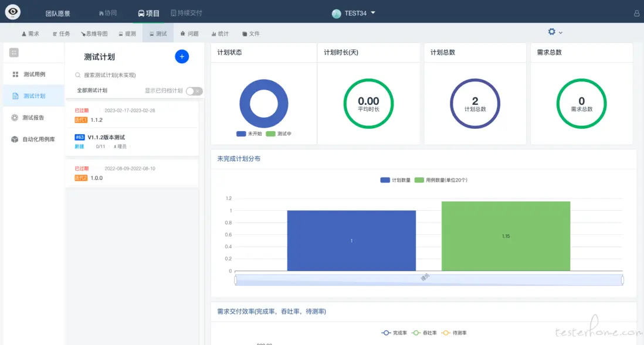The height and width of the screenshot is (345, 644).
Task: Collapse sidebar using the grid icon
Action: tap(14, 53)
